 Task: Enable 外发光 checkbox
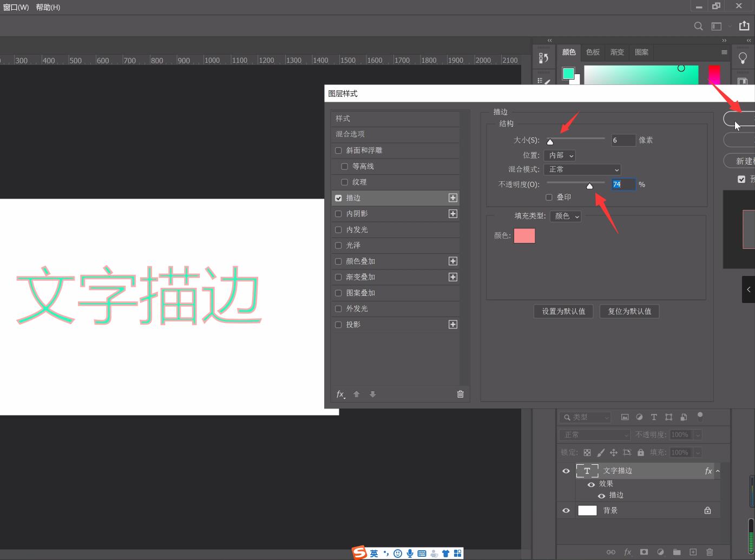pos(338,308)
